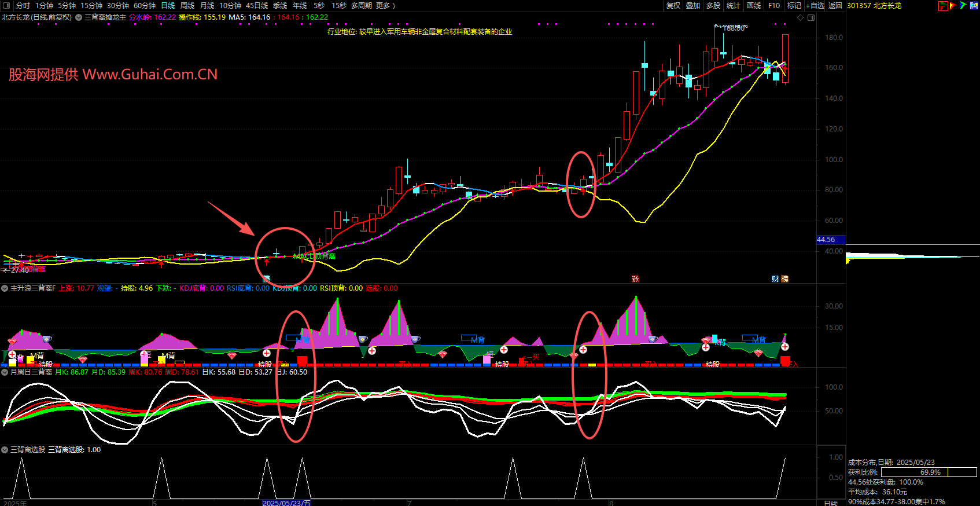Click the blue window layout icon
980x506 pixels.
tap(974, 6)
